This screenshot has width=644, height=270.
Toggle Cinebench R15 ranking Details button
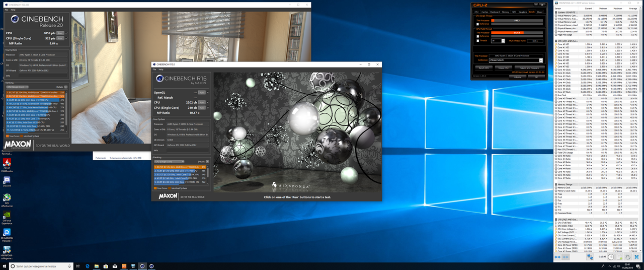[207, 162]
